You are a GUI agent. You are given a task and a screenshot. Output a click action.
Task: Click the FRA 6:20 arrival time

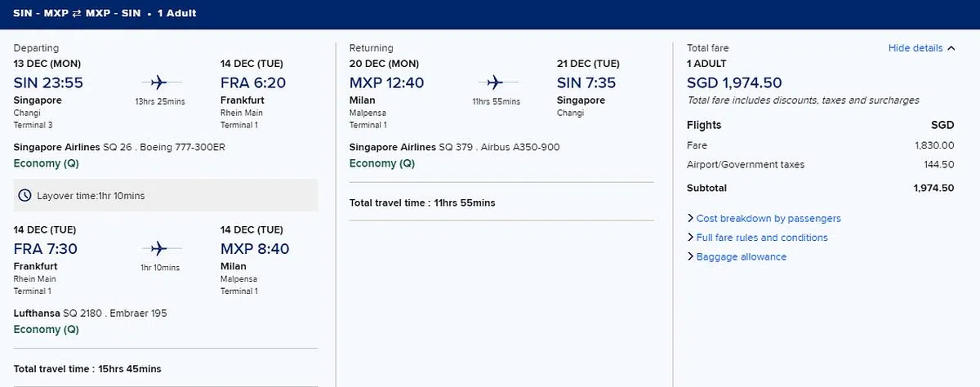click(253, 82)
